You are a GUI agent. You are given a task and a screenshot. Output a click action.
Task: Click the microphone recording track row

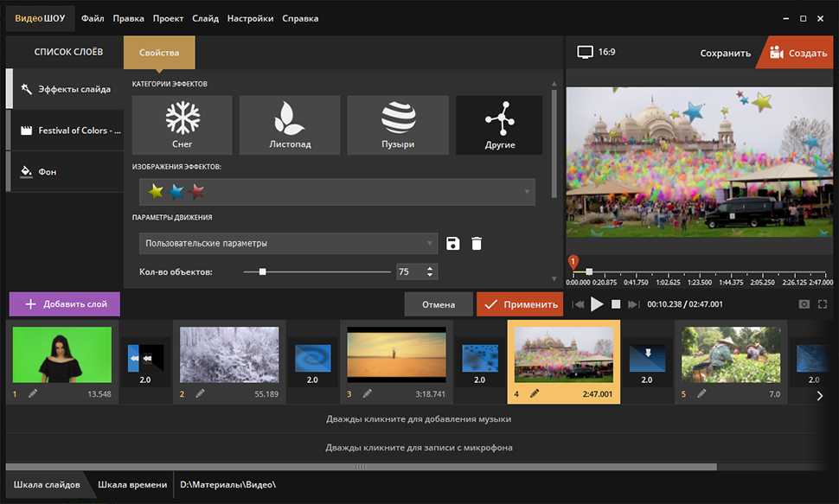[x=419, y=447]
